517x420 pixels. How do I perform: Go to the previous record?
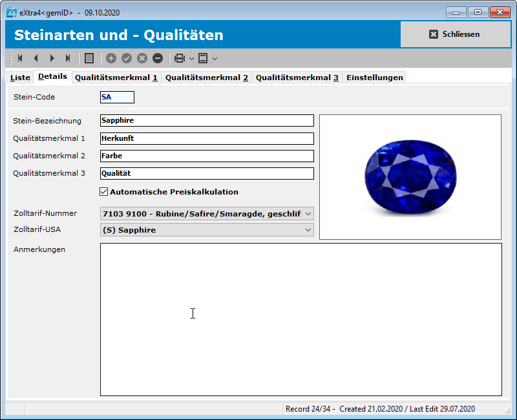36,58
